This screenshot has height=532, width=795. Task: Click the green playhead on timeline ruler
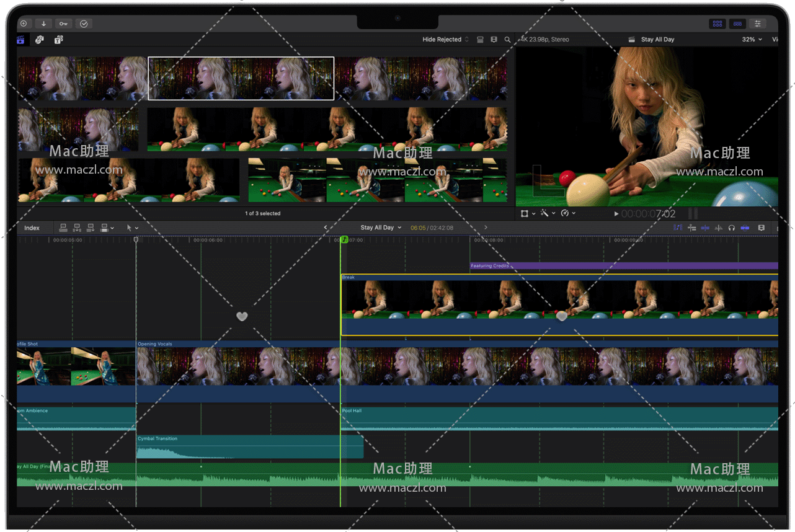[344, 239]
